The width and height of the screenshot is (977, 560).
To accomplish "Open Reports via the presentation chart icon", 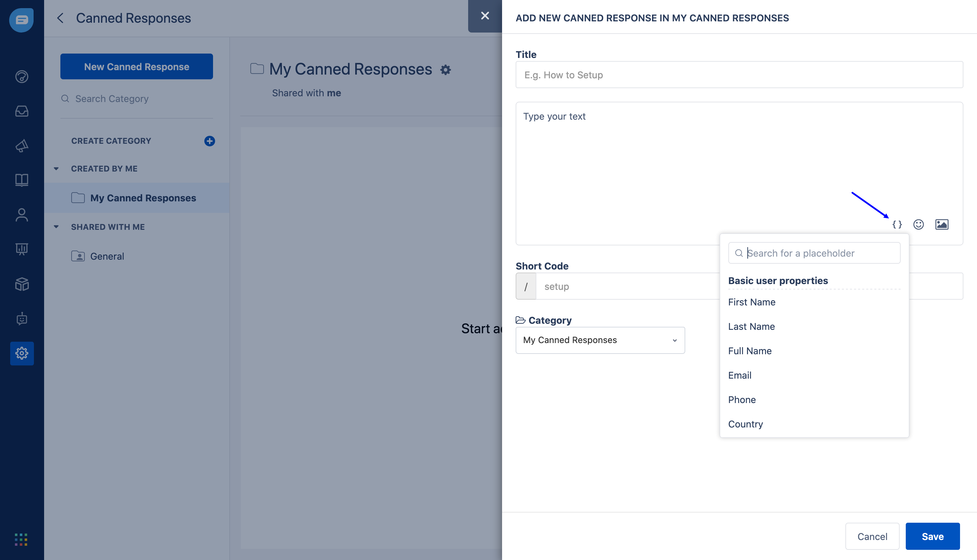I will pos(22,249).
